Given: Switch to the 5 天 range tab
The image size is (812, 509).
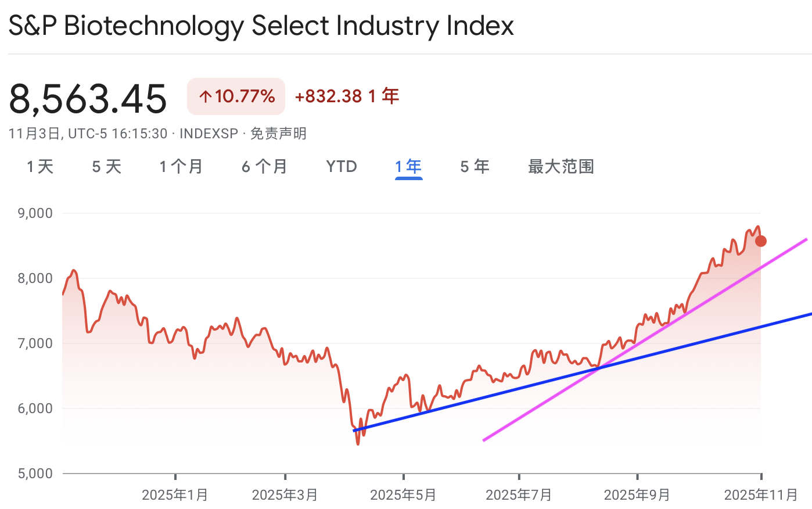Looking at the screenshot, I should coord(107,167).
